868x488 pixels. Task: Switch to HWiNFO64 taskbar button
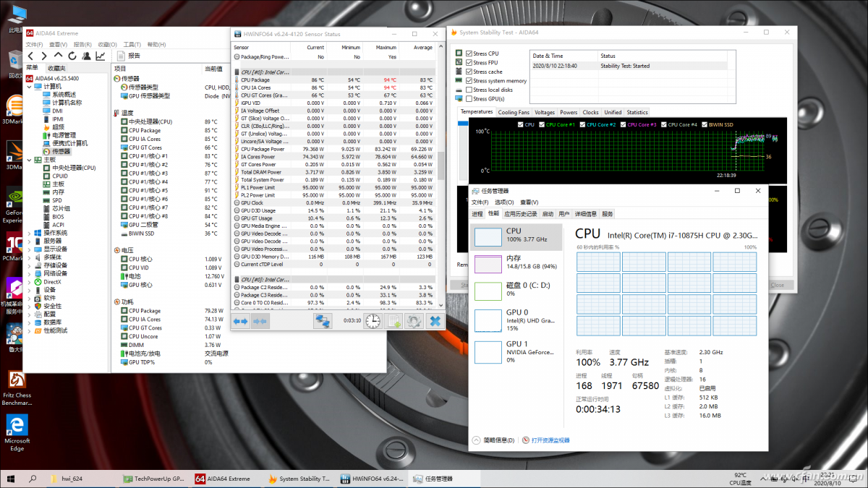[x=371, y=479]
